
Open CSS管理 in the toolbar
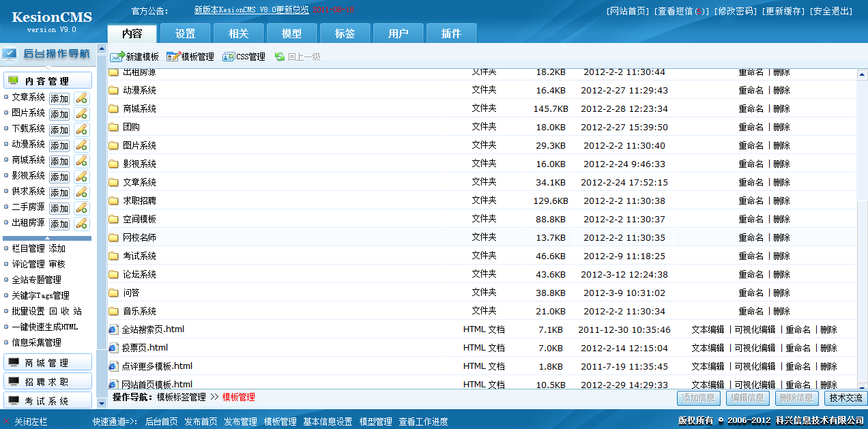244,57
